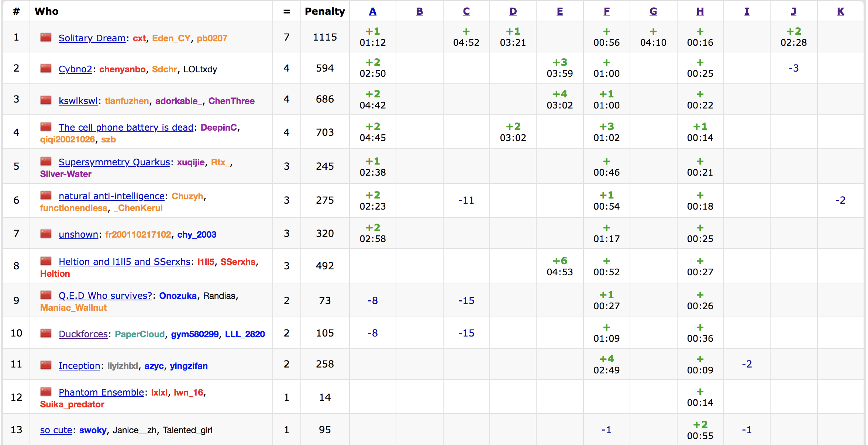Open natural anti-intelligence team link
This screenshot has width=868, height=445.
(111, 196)
